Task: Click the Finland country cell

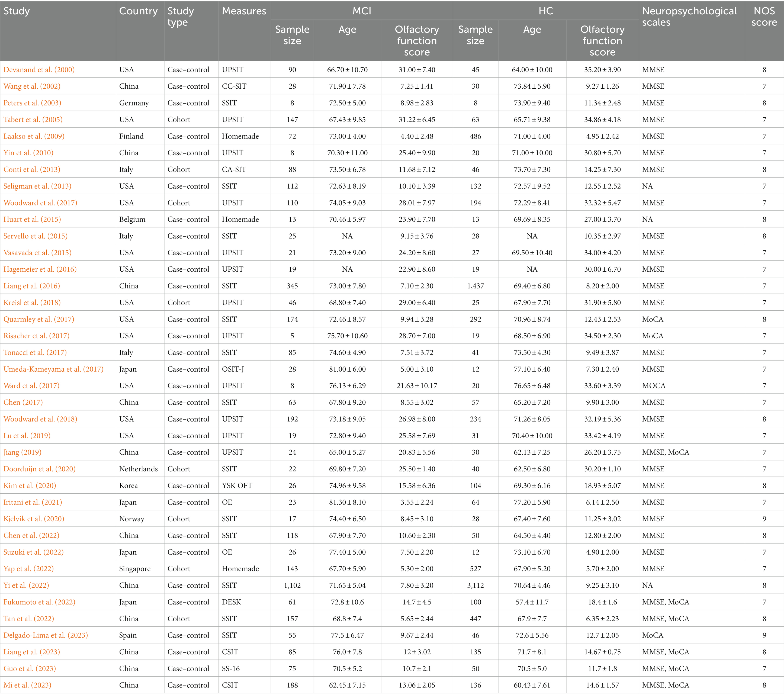Action: point(131,136)
